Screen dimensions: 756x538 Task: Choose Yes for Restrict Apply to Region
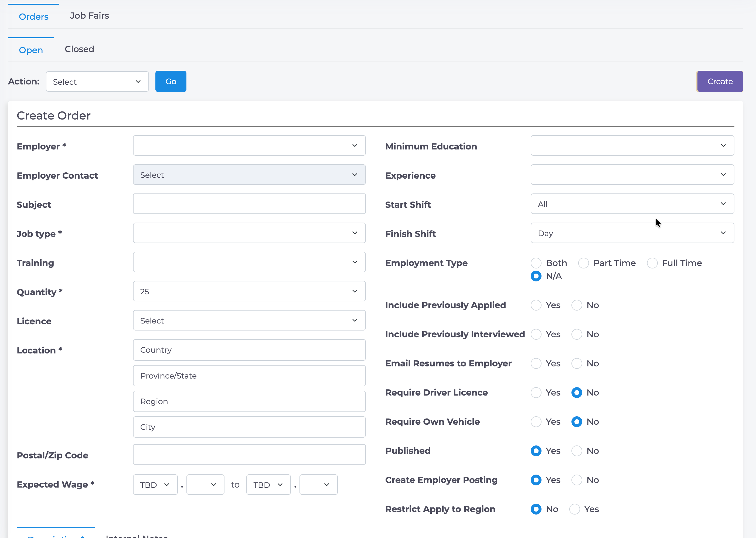pos(574,509)
